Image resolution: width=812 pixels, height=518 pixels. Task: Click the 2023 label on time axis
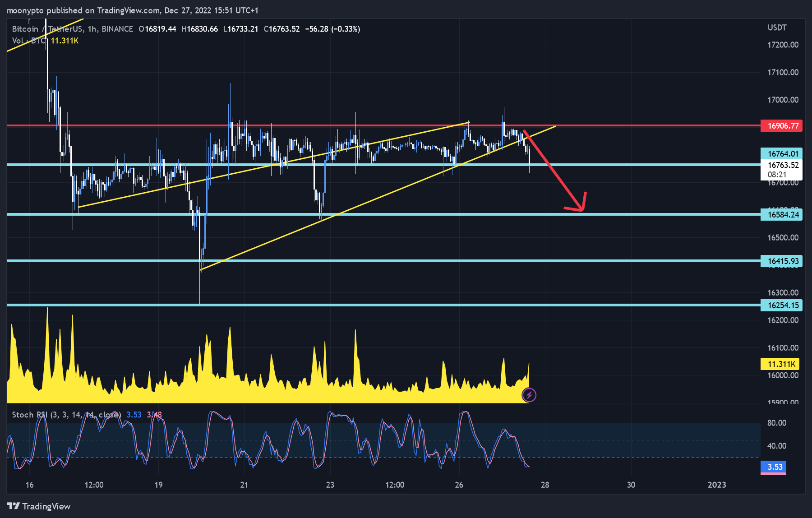[717, 485]
